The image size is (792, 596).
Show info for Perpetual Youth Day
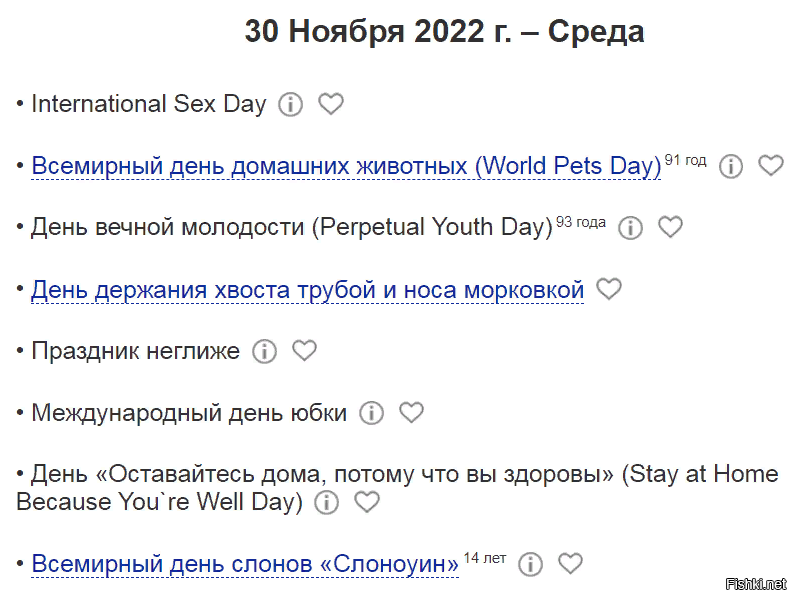630,228
